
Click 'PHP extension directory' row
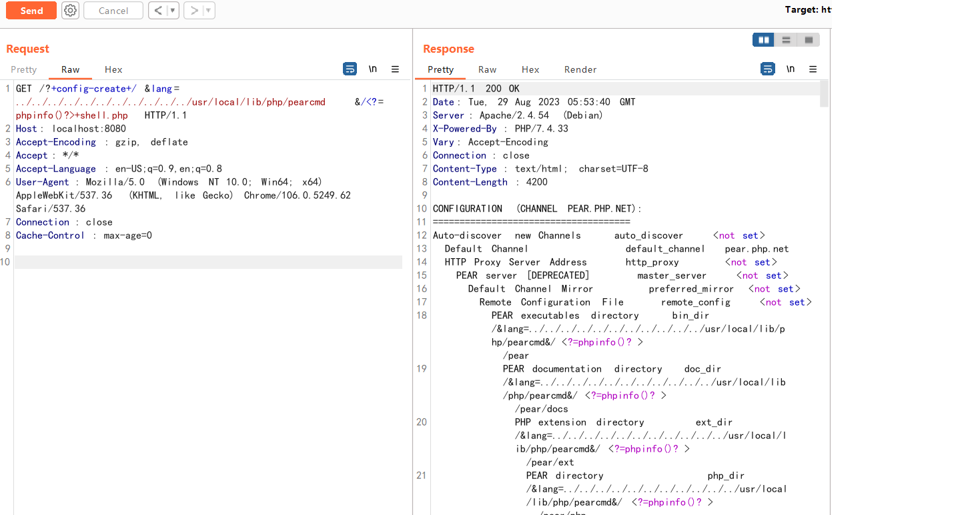tap(624, 422)
